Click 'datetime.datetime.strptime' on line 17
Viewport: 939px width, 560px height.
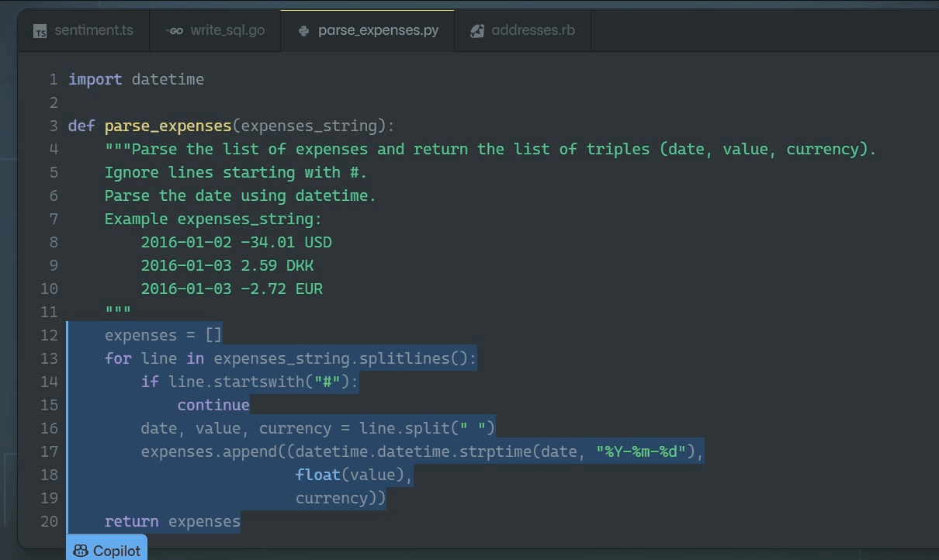tap(414, 451)
